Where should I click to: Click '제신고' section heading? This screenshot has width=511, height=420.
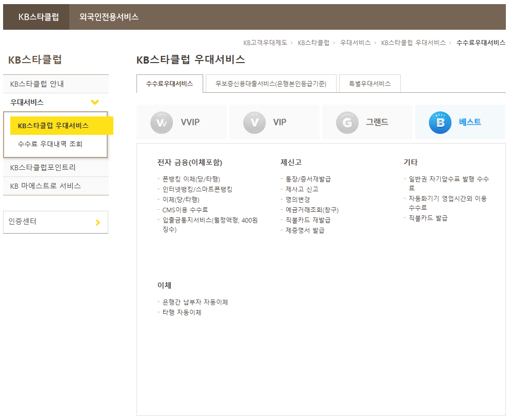click(x=291, y=162)
